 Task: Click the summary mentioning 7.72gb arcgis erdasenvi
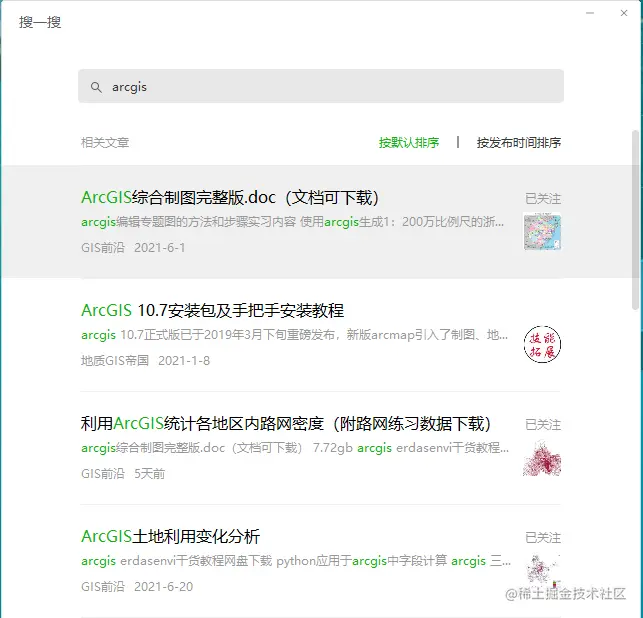tap(295, 448)
